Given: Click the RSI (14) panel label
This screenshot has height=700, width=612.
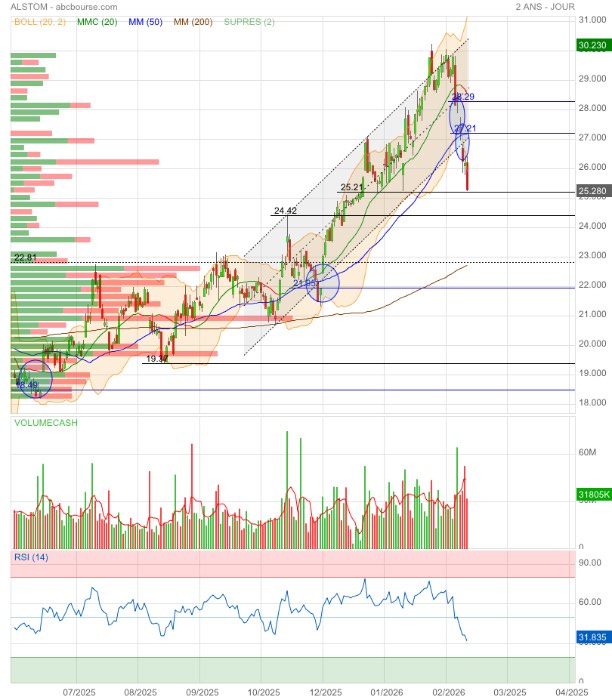Looking at the screenshot, I should (31, 557).
